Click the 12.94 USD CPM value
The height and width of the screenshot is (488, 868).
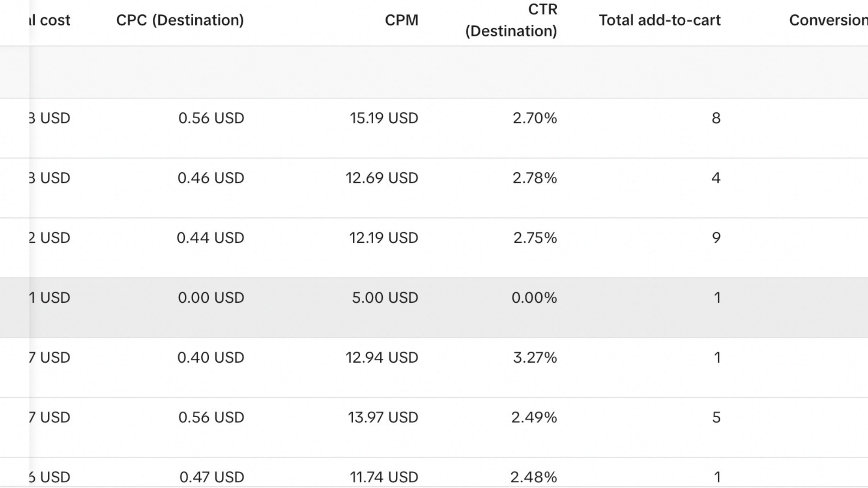pyautogui.click(x=382, y=357)
